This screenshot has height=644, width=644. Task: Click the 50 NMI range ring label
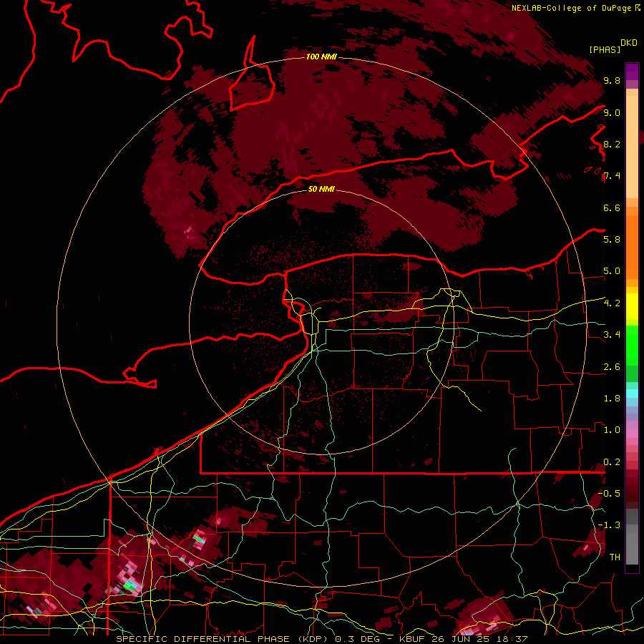point(321,189)
